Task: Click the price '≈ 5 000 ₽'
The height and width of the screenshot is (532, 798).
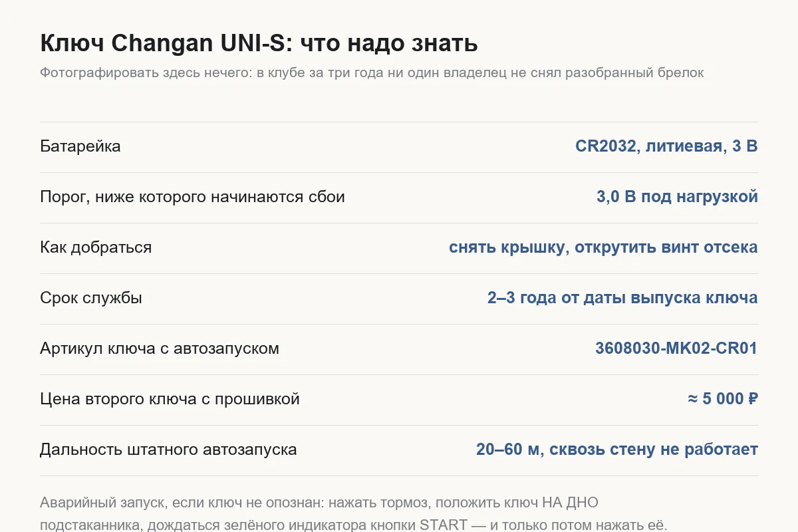Action: tap(723, 399)
